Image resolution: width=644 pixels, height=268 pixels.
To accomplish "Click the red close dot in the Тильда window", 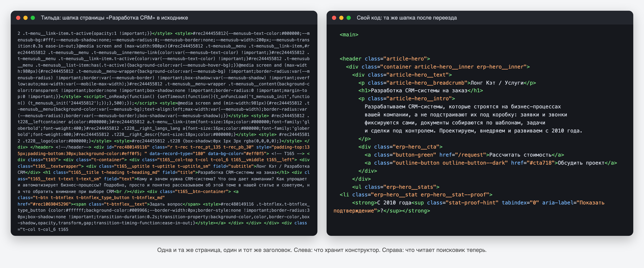I will (x=18, y=18).
